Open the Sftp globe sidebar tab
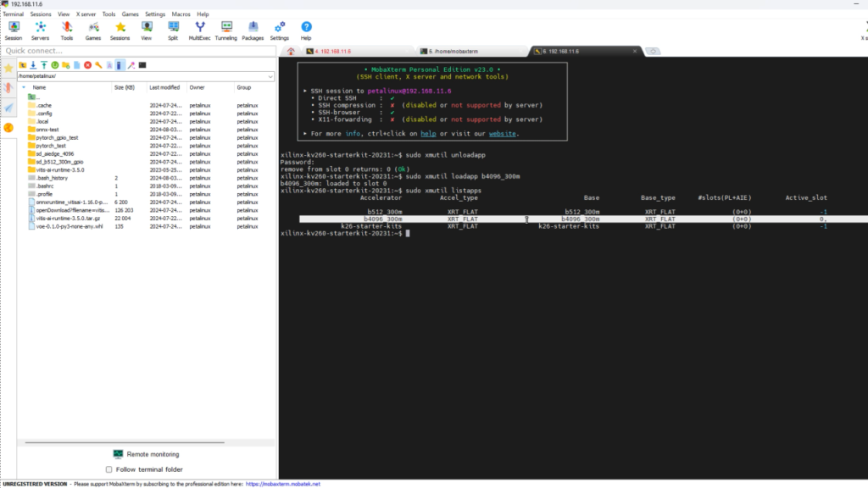Screen dimensions: 868x488 (8, 128)
